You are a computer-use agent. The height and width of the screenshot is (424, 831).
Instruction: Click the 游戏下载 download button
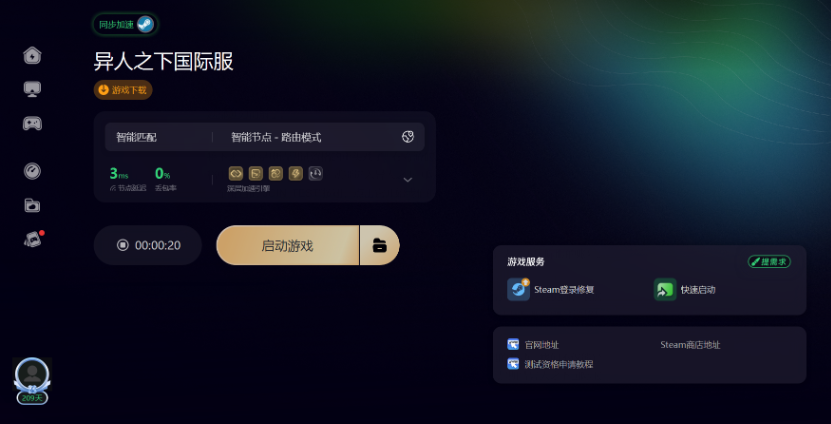tap(123, 90)
